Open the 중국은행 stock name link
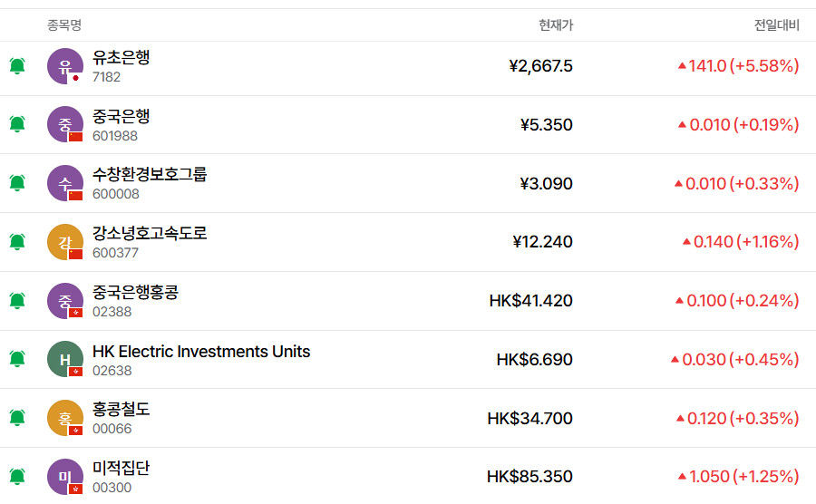The width and height of the screenshot is (816, 504). coord(121,116)
